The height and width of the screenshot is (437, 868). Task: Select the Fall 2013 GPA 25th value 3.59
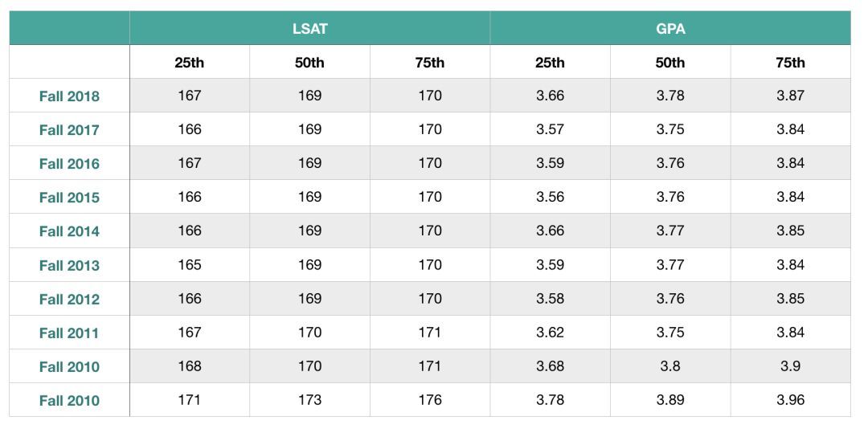tap(550, 264)
